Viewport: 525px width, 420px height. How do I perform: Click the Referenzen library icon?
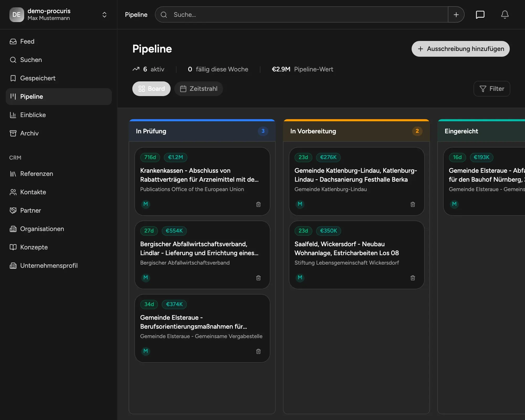pos(13,174)
